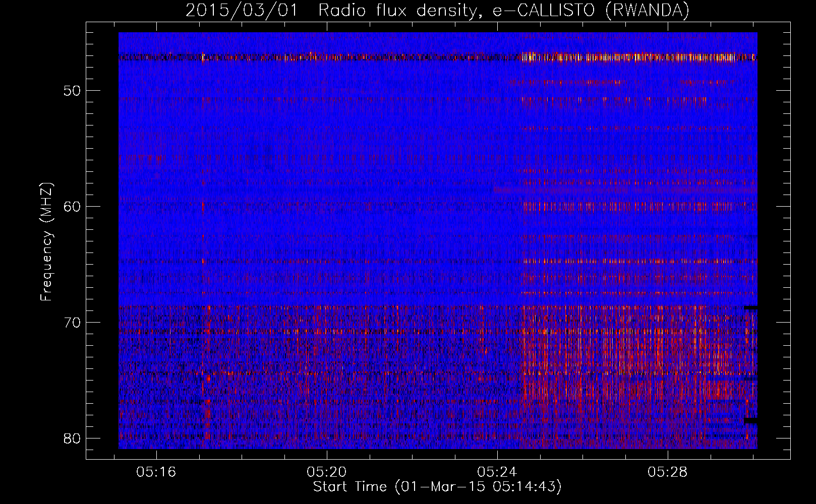This screenshot has width=816, height=504.
Task: Click the 50 frequency tick label
Action: (x=72, y=91)
